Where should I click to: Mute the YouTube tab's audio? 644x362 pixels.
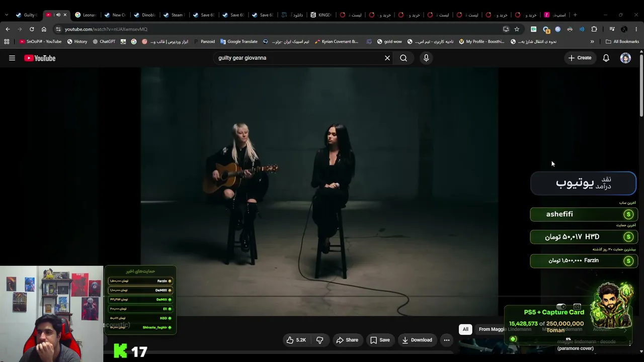[x=57, y=15]
